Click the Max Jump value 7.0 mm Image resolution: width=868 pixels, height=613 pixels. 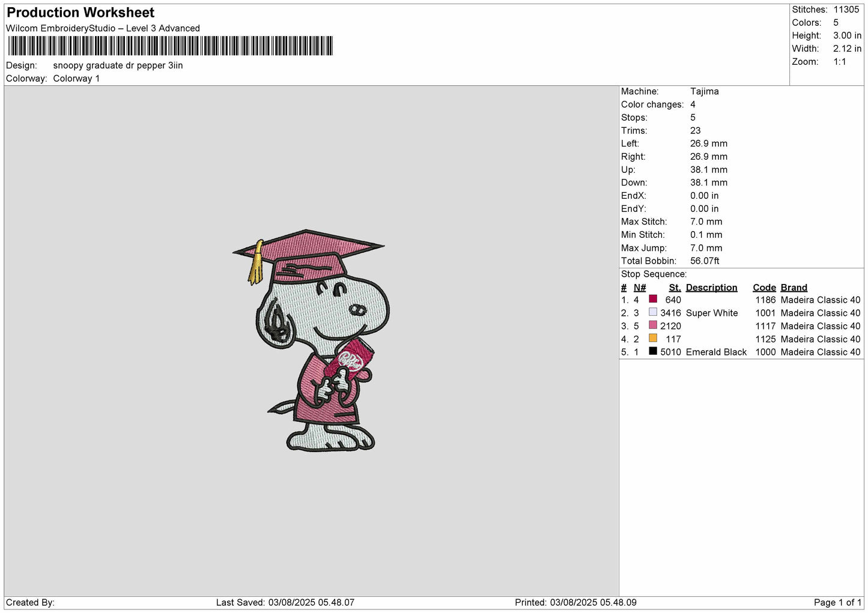[x=706, y=248]
